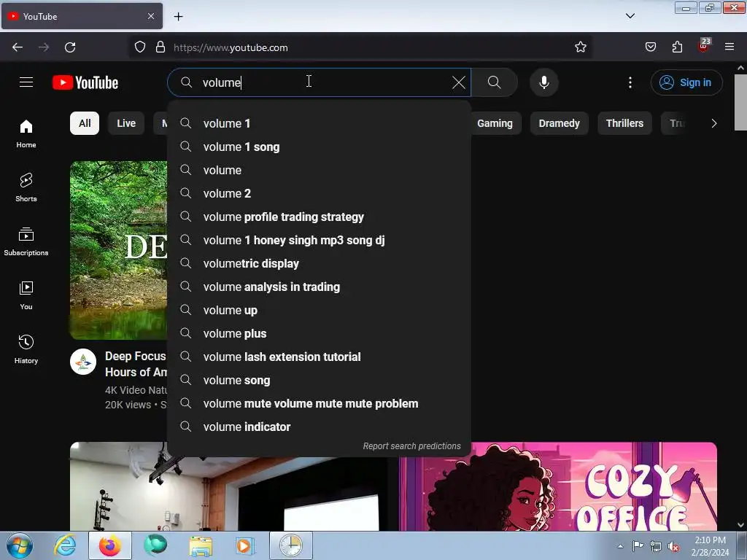Select the Dramedy filter chip
747x560 pixels.
(560, 123)
